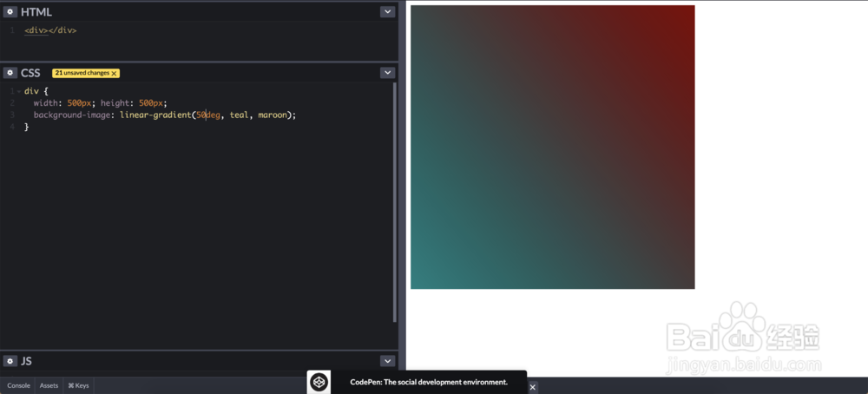Expand the HTML panel dropdown arrow

pos(387,11)
